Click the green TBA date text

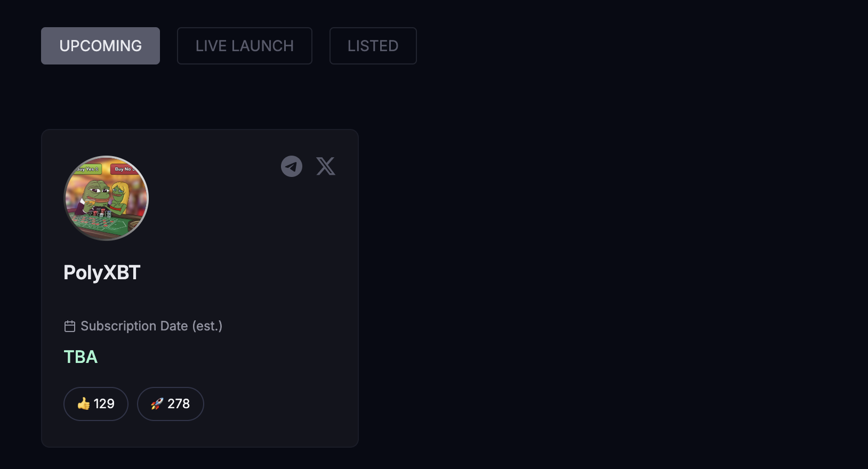81,357
